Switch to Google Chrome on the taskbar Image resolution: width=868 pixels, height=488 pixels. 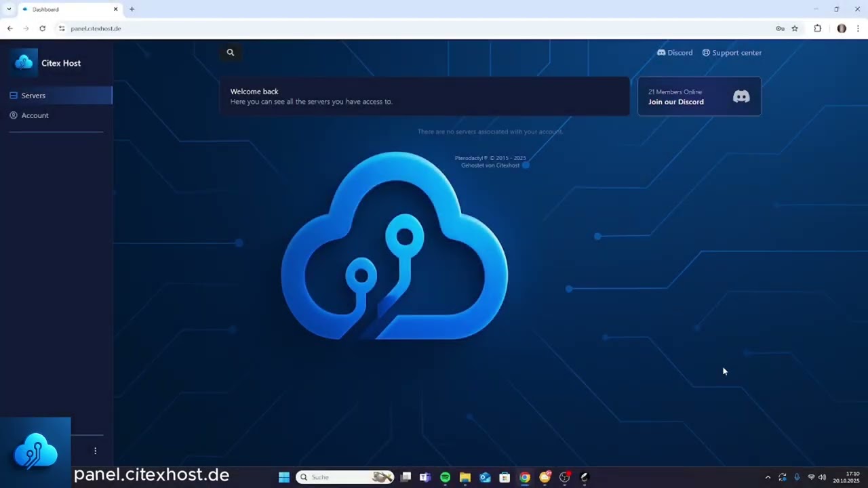[x=525, y=477]
